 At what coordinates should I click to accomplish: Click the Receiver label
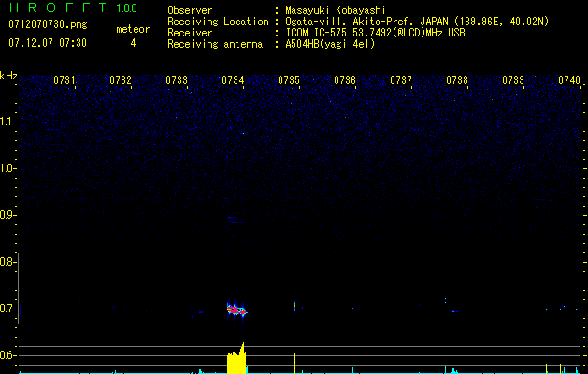click(190, 33)
